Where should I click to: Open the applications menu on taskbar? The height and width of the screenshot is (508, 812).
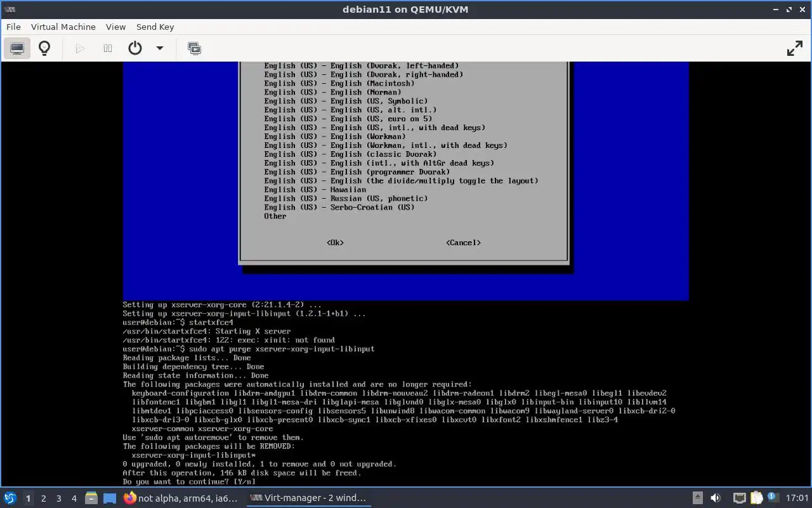tap(10, 498)
